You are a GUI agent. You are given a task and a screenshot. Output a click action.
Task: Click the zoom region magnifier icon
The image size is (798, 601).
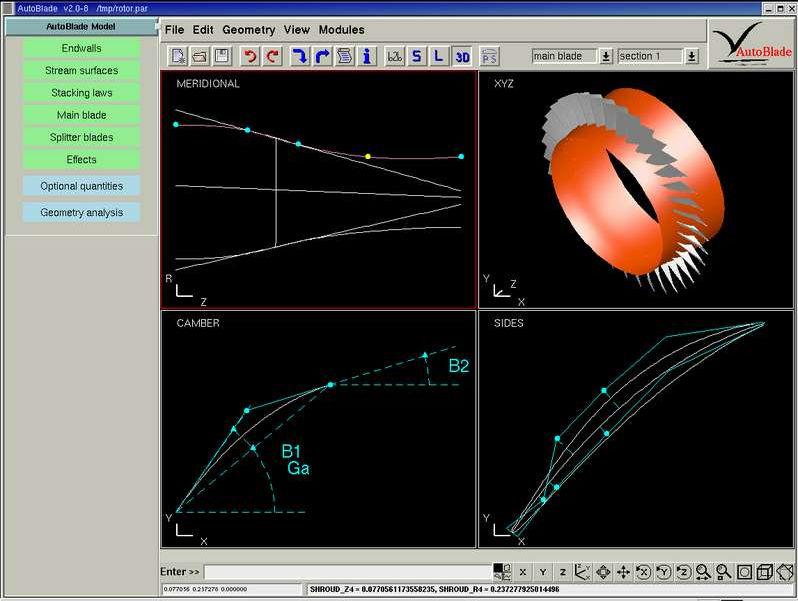(x=723, y=573)
